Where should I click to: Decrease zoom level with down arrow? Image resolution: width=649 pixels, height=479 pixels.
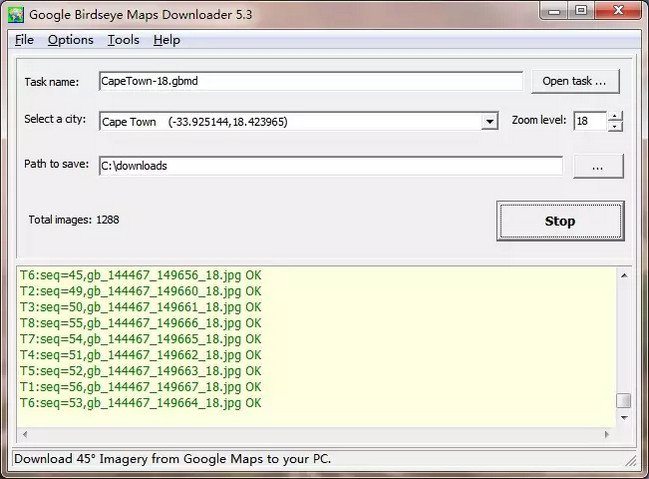click(x=615, y=126)
